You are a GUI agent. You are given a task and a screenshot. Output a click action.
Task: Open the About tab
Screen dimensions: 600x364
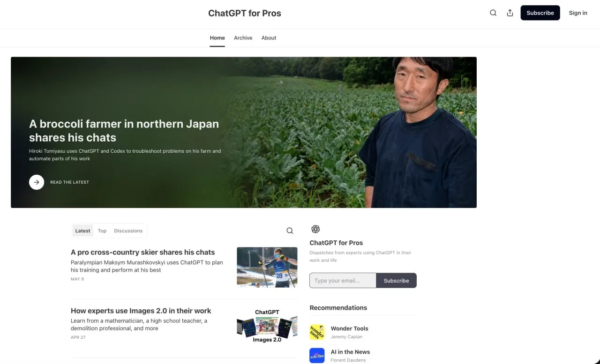(x=269, y=38)
